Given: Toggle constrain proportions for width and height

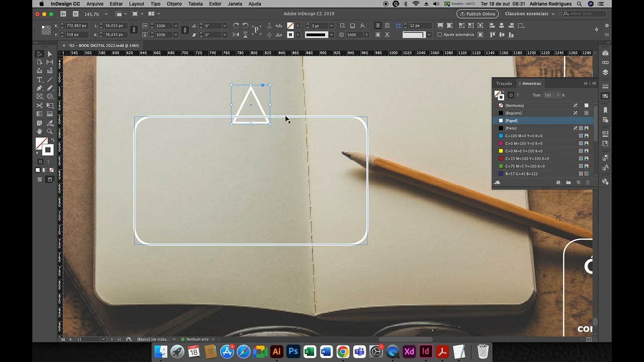Looking at the screenshot, I should point(134,30).
